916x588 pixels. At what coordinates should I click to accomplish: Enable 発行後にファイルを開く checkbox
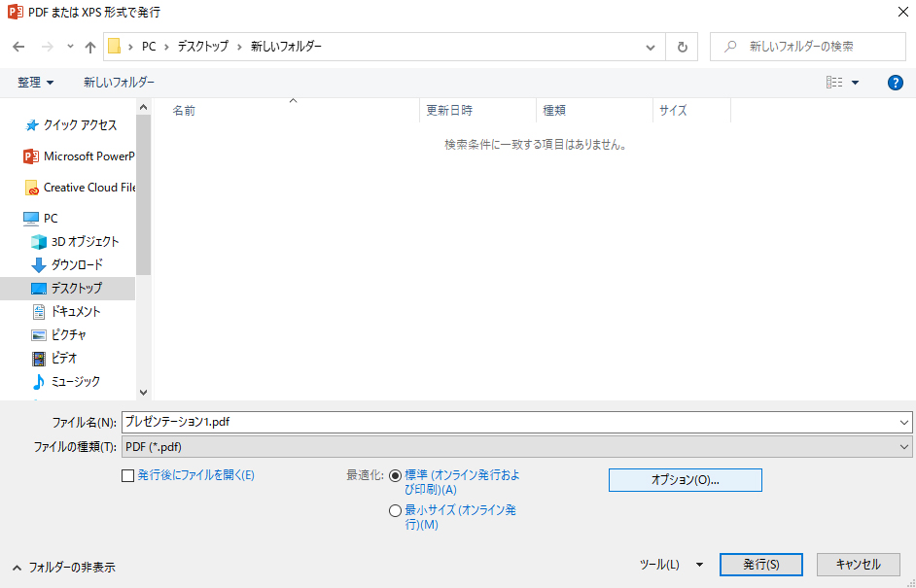click(x=127, y=476)
